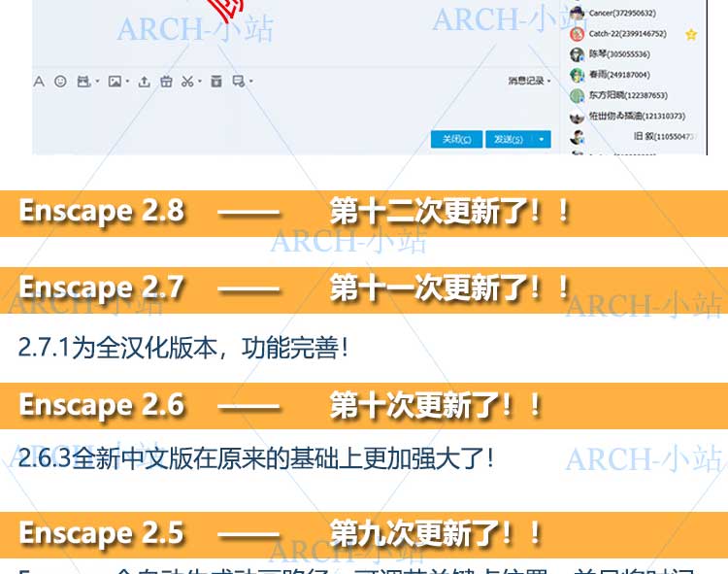Click the GIF sticker store icon
This screenshot has width=728, height=574.
point(83,82)
